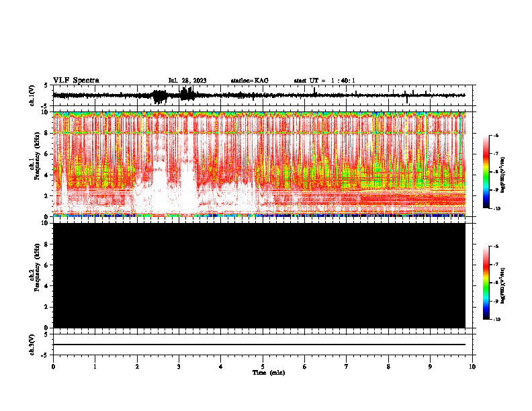Click time axis tick label "4"
Screen dimensions: 532x411
220,367
